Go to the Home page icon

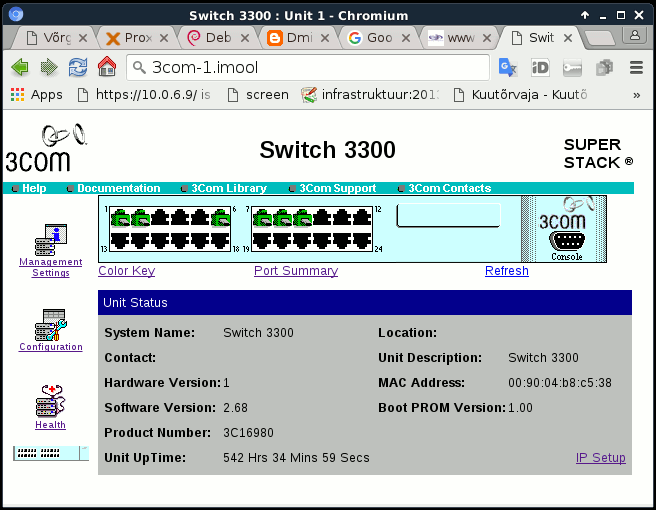coord(107,67)
